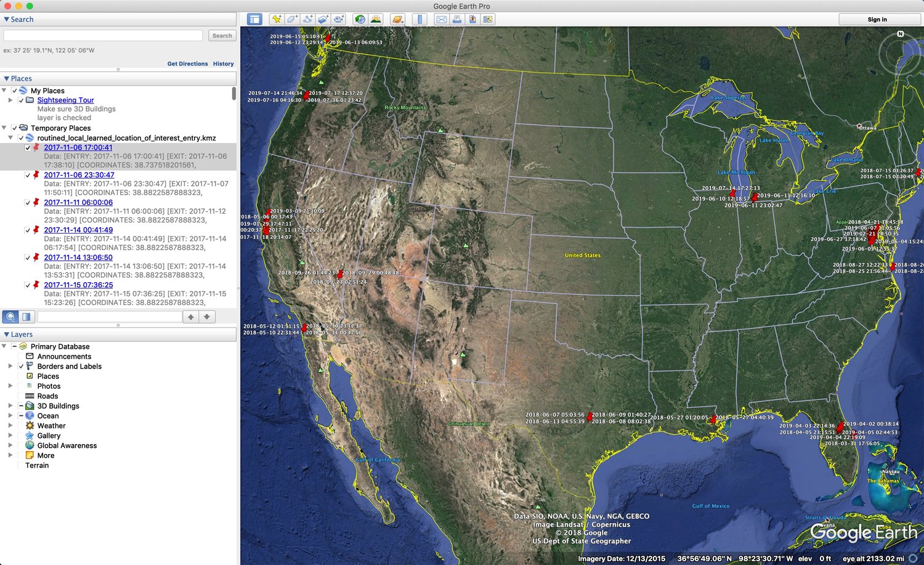This screenshot has height=565, width=924.
Task: Open the 2017-11-14 00:41:49 placemark link
Action: pos(78,230)
